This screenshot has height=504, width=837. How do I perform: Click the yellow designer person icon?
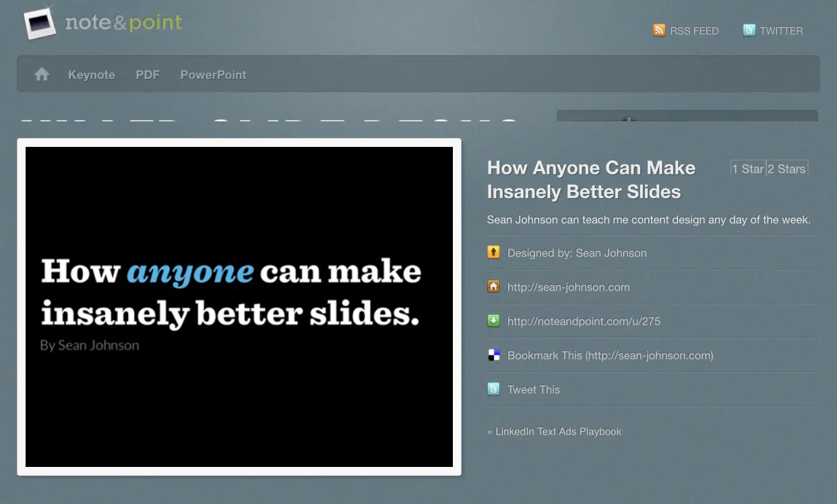coord(493,253)
